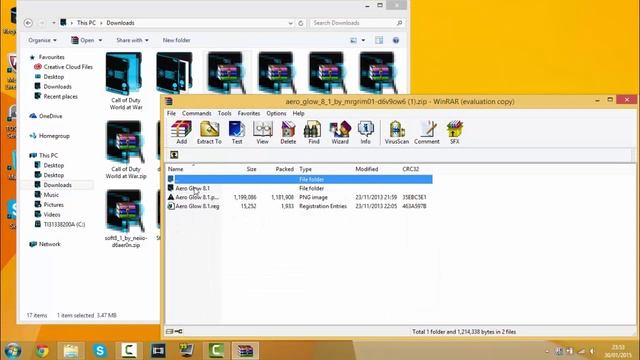Open the Organise dropdown in Explorer

pyautogui.click(x=42, y=40)
